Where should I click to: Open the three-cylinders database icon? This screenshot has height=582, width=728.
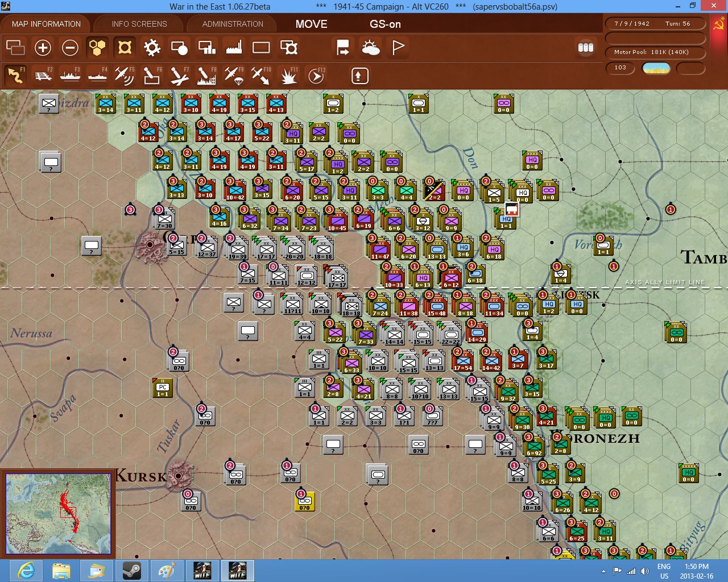586,48
